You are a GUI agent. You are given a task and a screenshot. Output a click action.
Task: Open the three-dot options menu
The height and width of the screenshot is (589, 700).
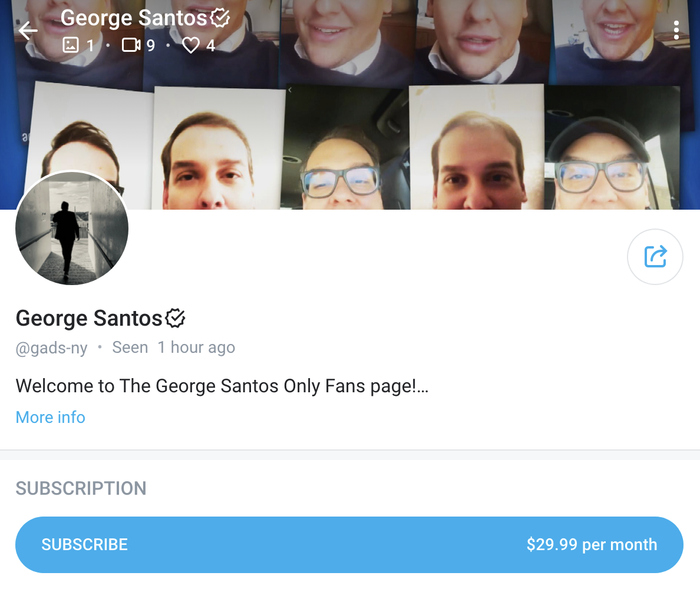[676, 30]
